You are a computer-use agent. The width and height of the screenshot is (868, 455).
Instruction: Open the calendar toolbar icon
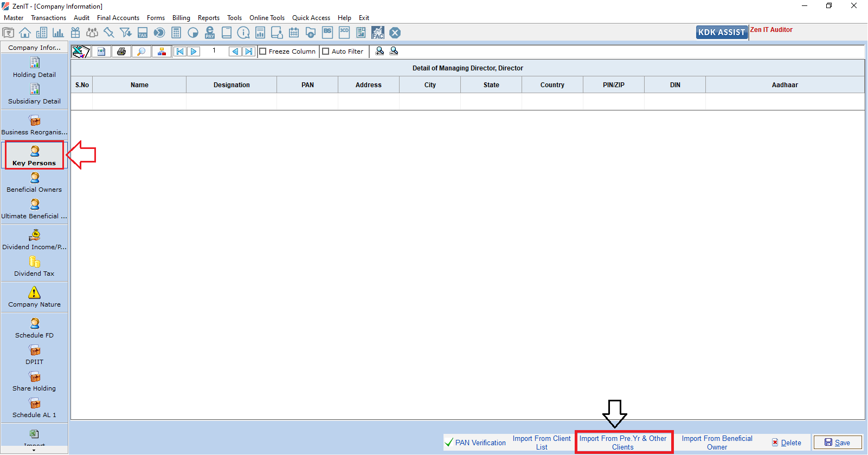[294, 32]
